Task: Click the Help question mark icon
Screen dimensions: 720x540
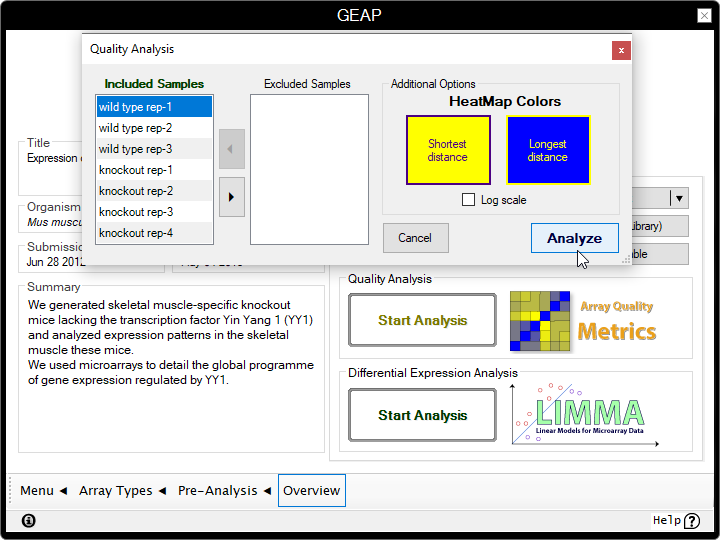Action: (x=692, y=520)
